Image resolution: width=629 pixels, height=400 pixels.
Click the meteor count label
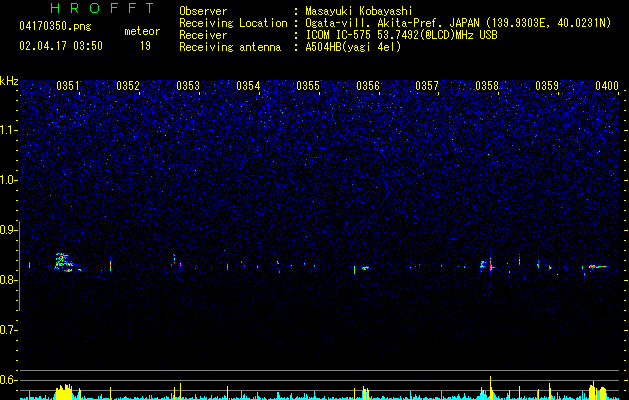point(142,31)
